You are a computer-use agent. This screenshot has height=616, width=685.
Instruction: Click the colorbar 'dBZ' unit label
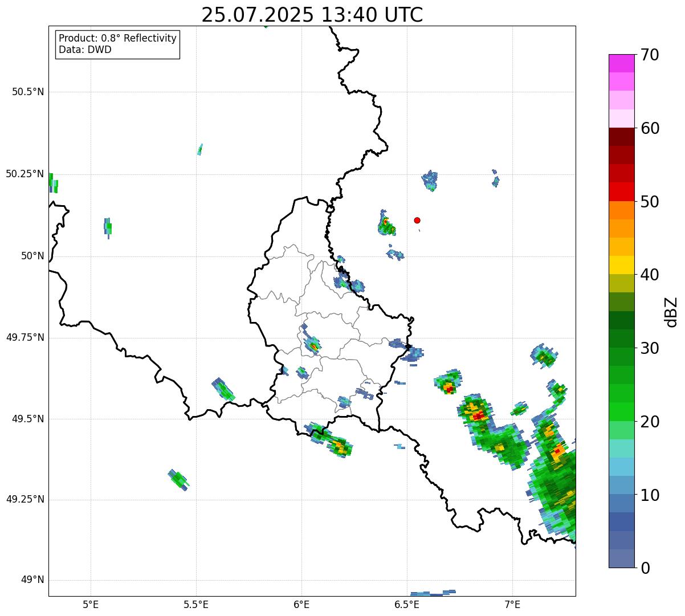671,312
